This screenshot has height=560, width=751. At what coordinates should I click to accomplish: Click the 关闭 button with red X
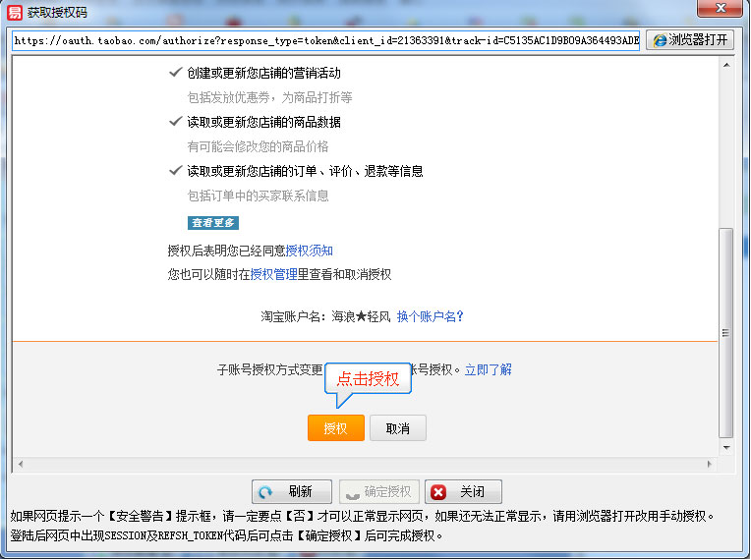click(x=463, y=492)
